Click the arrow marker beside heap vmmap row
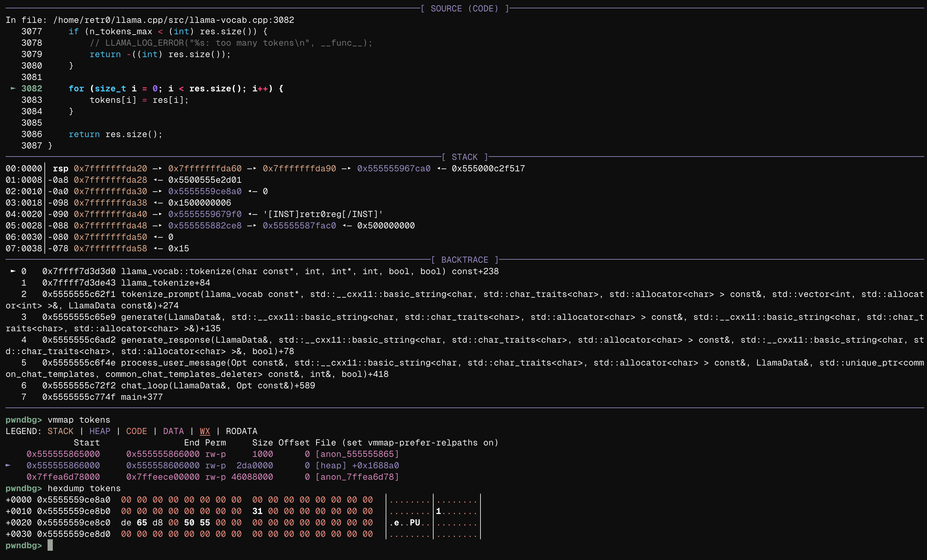 pos(8,465)
